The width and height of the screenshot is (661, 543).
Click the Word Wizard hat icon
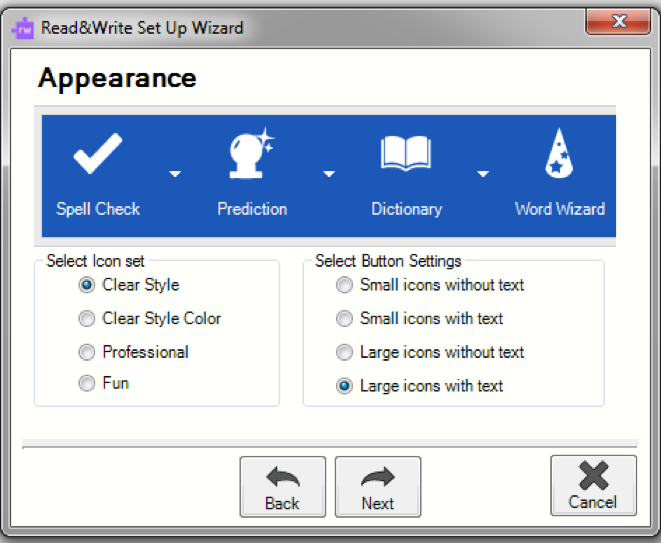[x=559, y=153]
